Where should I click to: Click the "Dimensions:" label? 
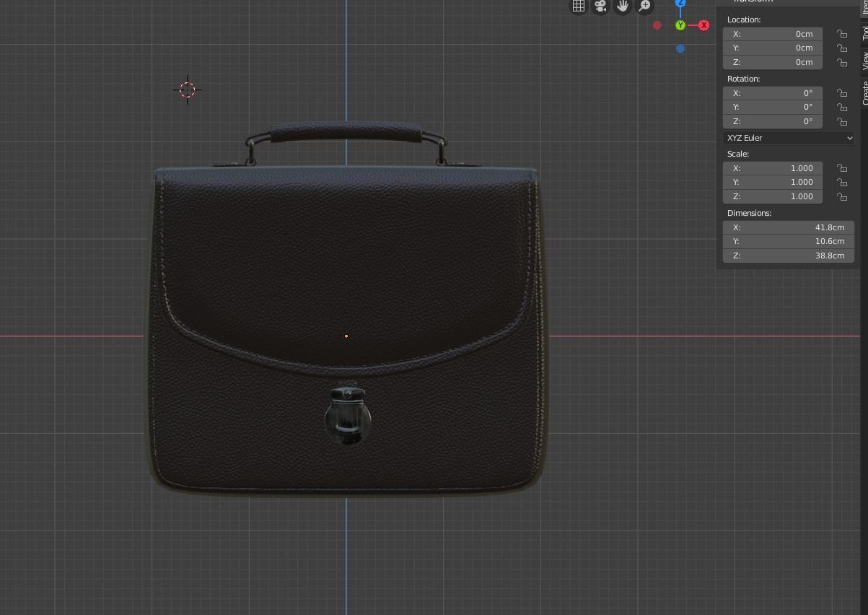coord(749,213)
